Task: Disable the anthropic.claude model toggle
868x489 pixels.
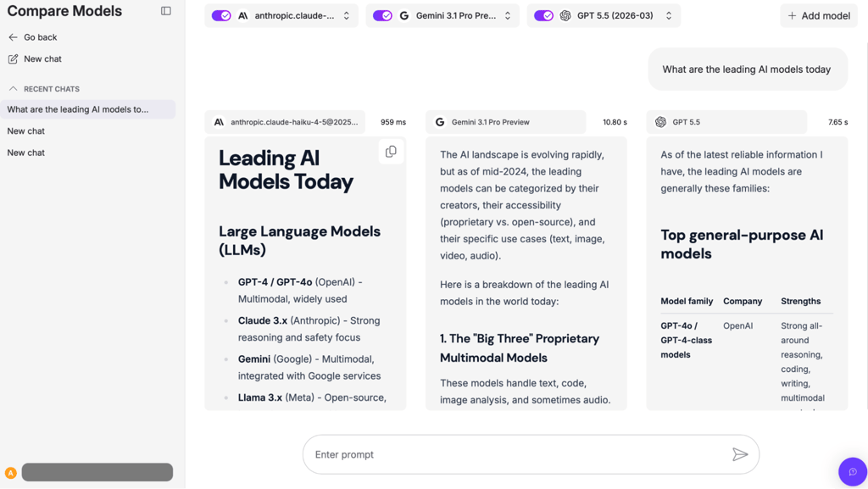Action: 221,15
